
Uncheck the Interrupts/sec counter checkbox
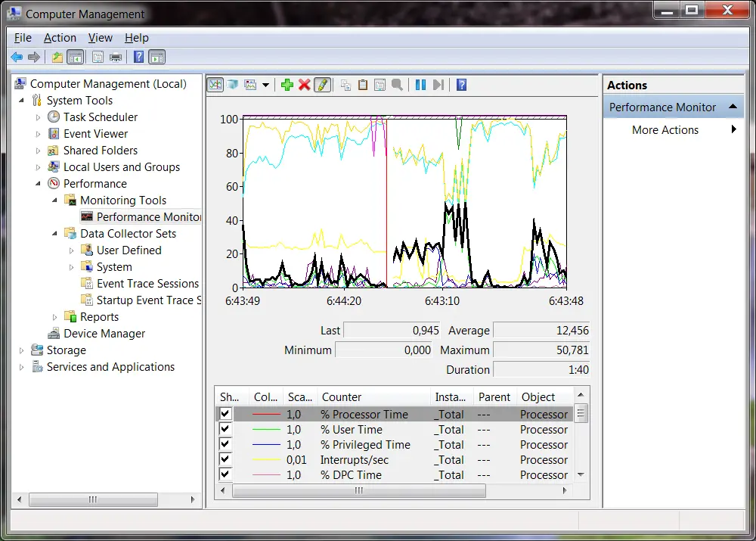tap(225, 459)
